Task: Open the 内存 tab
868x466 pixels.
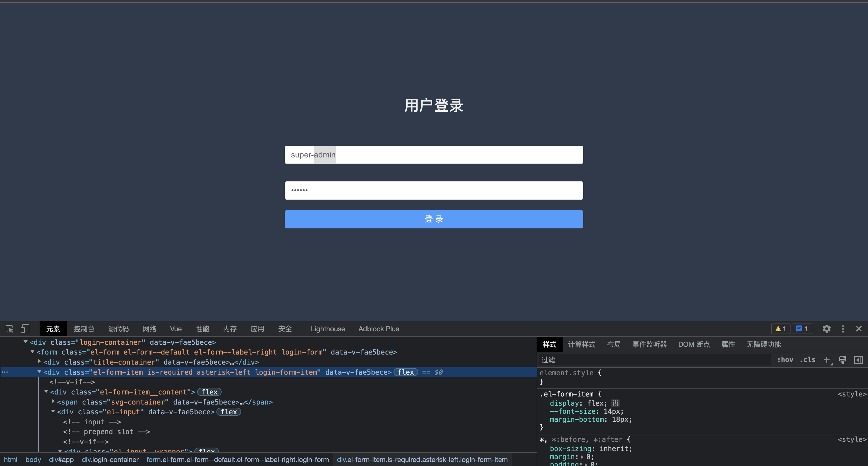Action: coord(230,329)
